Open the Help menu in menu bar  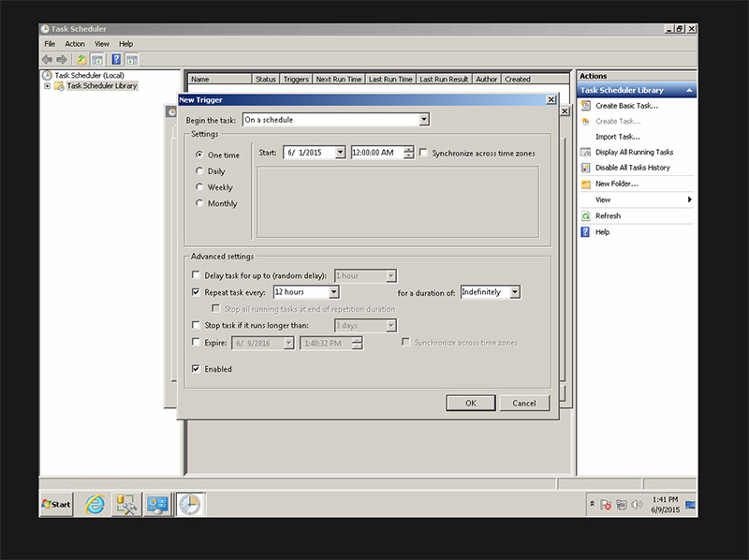pyautogui.click(x=126, y=43)
